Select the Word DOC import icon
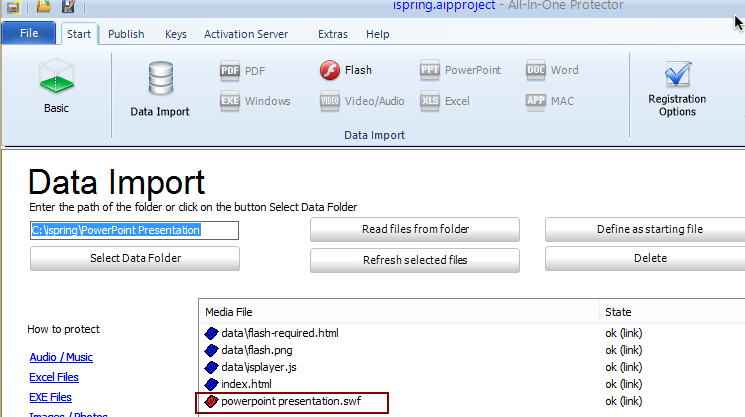 tap(536, 70)
